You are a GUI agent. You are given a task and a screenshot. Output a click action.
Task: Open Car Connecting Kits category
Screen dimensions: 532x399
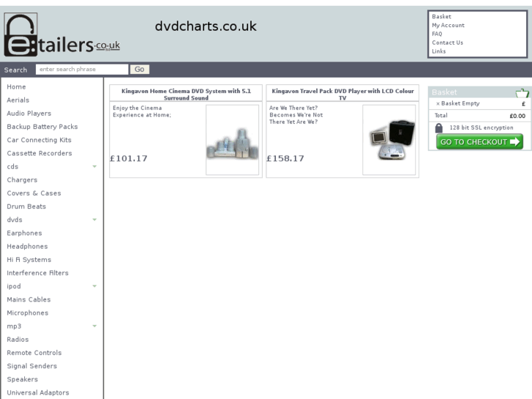click(x=39, y=140)
